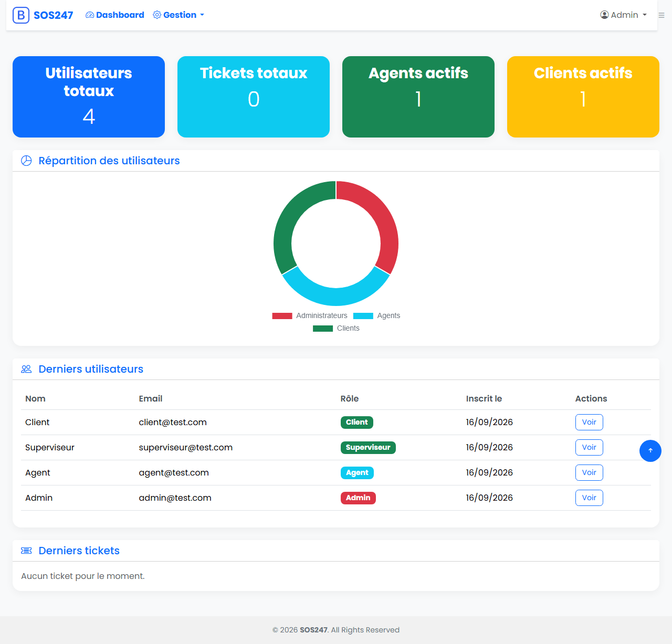Open Voir for the Admin row
Image resolution: width=672 pixels, height=644 pixels.
(589, 498)
